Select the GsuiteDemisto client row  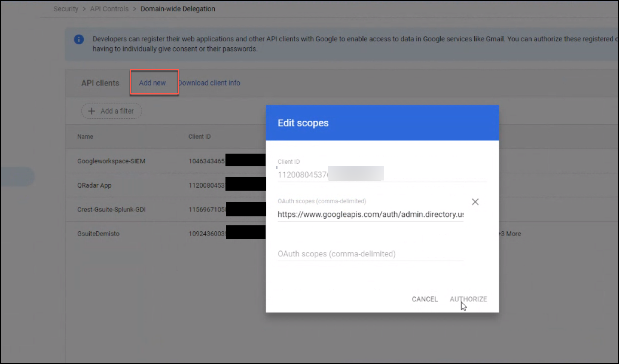point(98,234)
